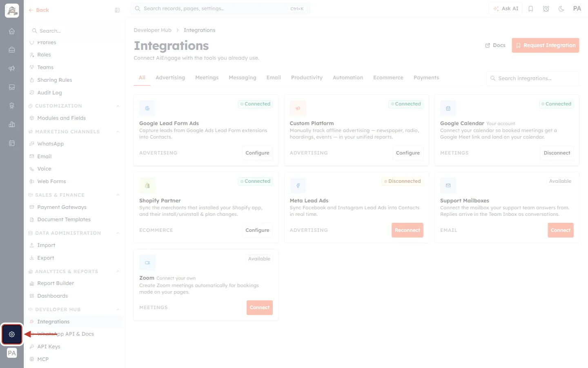The width and height of the screenshot is (588, 368).
Task: Configure Shopify Partner integration
Action: [257, 230]
